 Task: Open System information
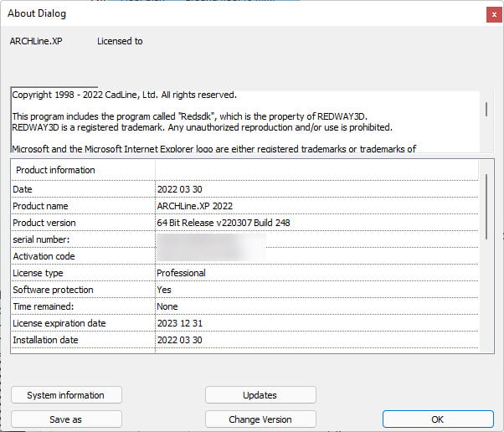pyautogui.click(x=66, y=394)
